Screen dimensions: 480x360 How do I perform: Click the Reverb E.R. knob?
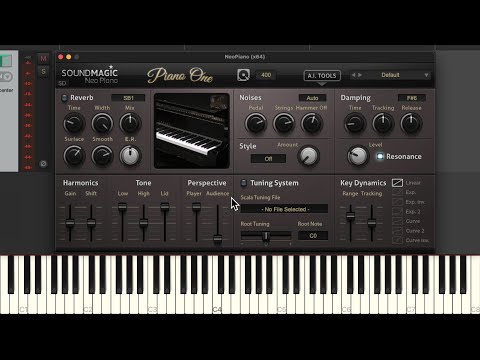pos(130,156)
